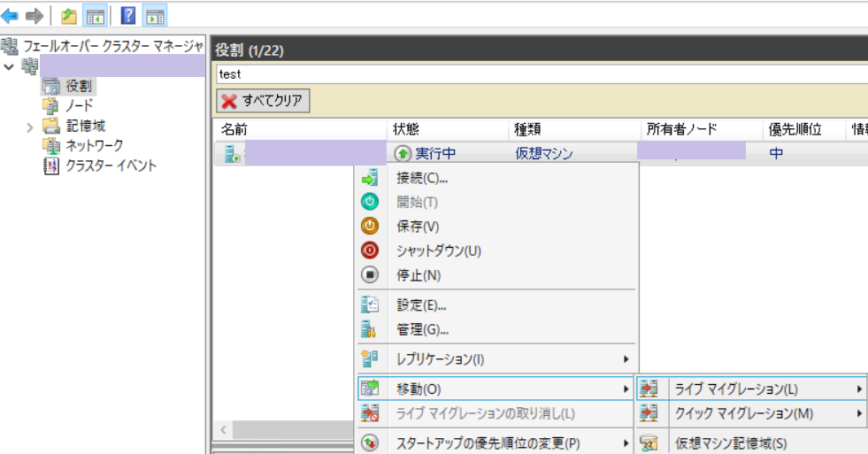868x454 pixels.
Task: Sort by the 状態 column header
Action: point(448,129)
